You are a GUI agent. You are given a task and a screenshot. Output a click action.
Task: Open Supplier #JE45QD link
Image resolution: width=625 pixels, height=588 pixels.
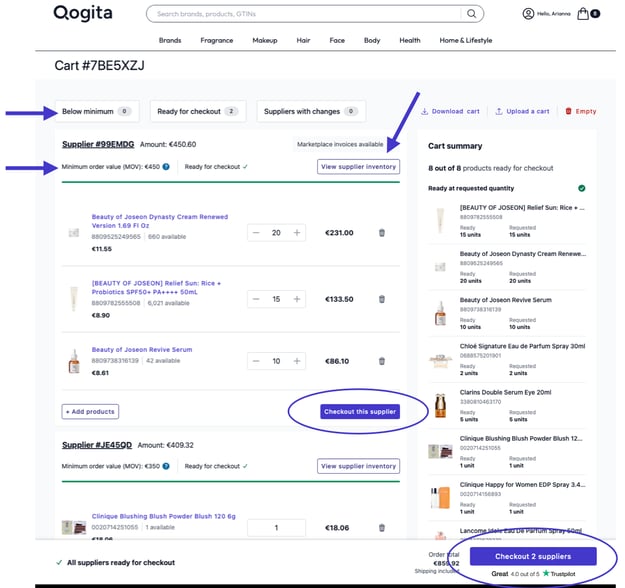pos(97,445)
